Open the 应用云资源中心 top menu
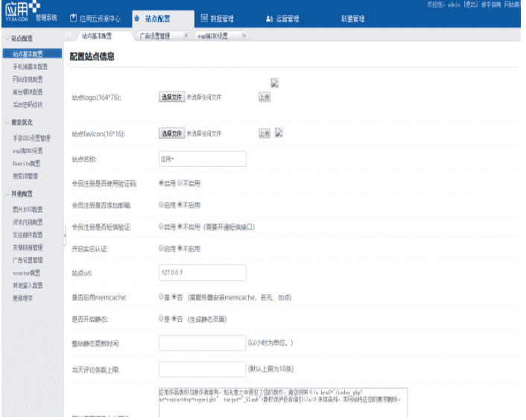 click(x=100, y=19)
